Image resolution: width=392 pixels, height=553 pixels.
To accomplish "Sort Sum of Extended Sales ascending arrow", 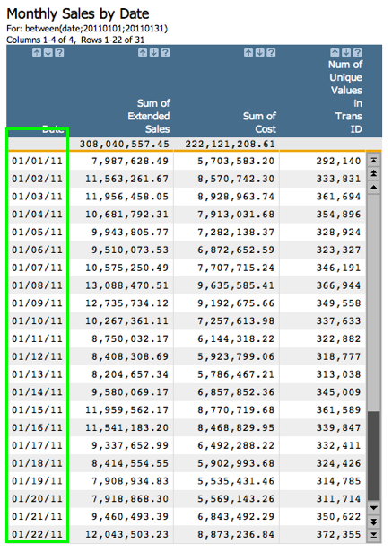I will click(143, 53).
